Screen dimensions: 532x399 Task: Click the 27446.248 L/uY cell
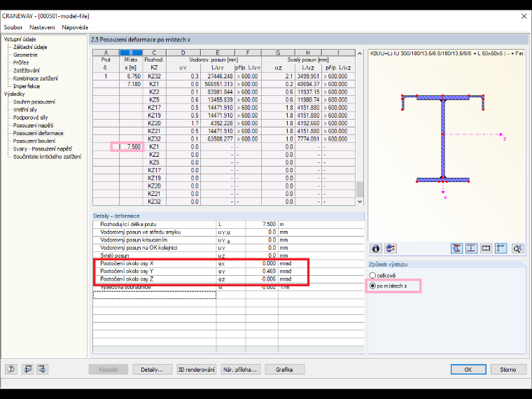pyautogui.click(x=218, y=76)
